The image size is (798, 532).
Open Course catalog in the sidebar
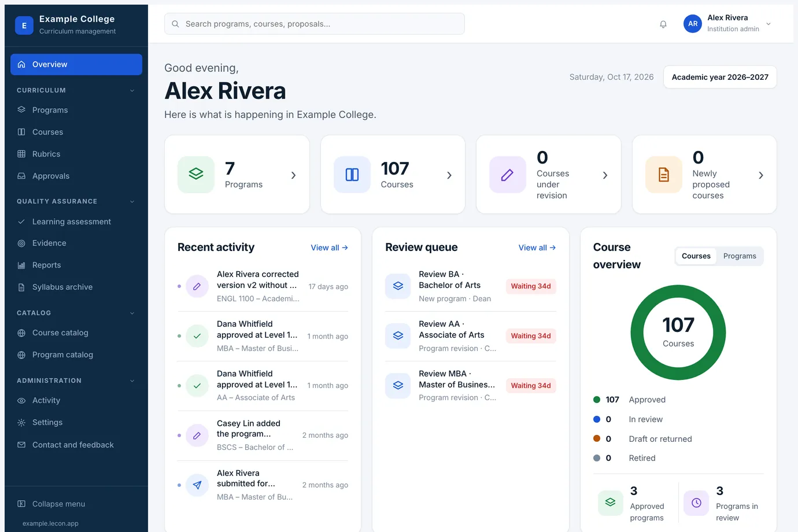[x=76, y=332]
